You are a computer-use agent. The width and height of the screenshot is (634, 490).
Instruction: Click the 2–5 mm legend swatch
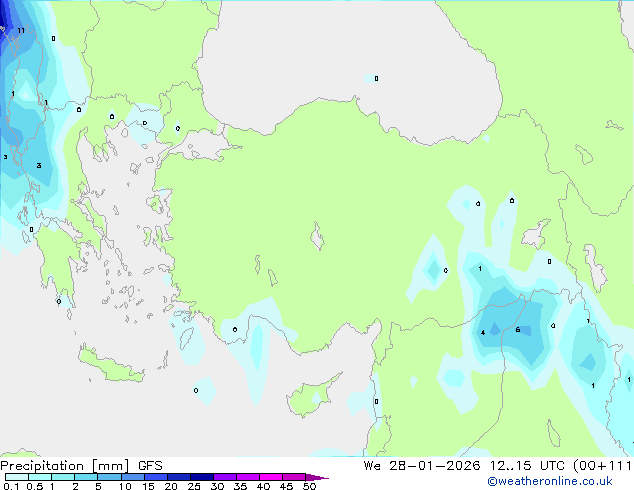point(86,477)
